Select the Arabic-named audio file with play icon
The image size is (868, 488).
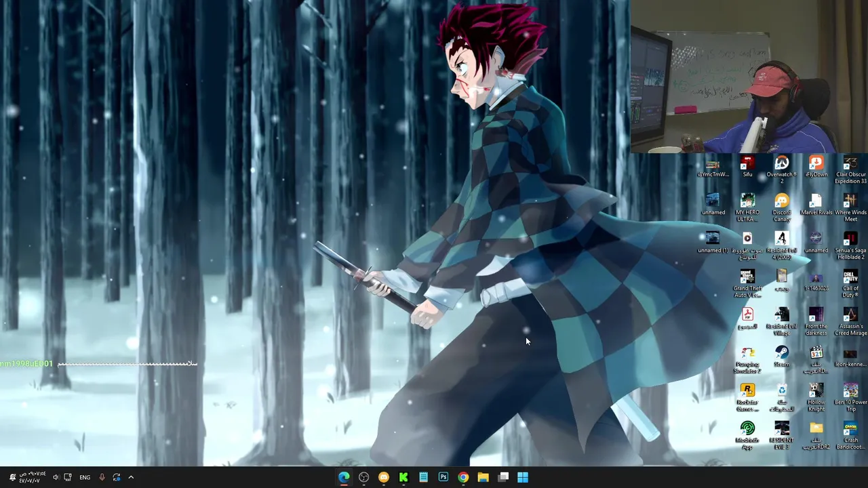pyautogui.click(x=747, y=245)
